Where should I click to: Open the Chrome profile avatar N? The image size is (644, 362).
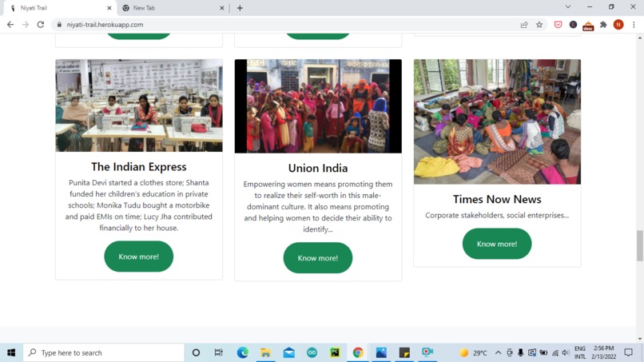click(x=618, y=25)
